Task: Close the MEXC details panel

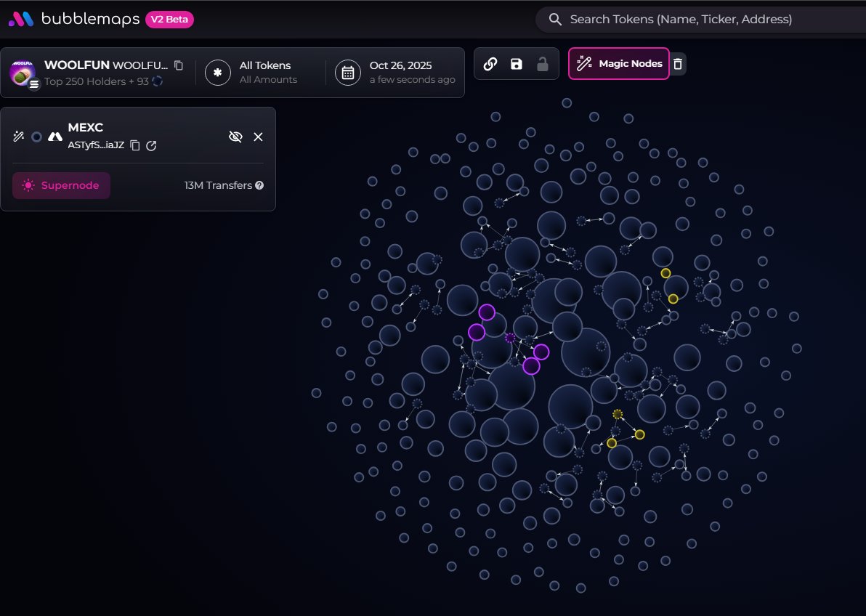Action: point(258,137)
